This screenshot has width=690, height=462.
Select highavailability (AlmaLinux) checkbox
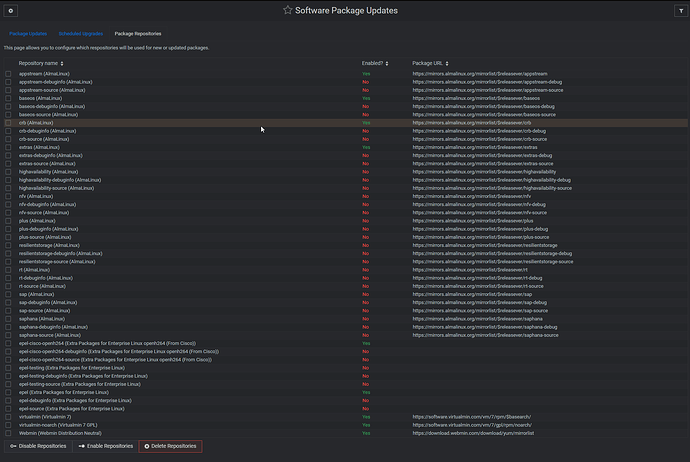pos(8,172)
